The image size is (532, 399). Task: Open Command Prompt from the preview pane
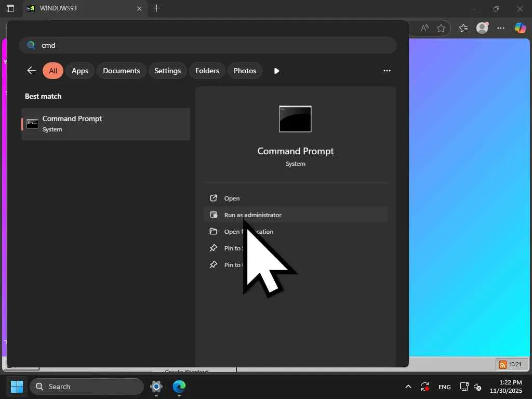point(295,198)
